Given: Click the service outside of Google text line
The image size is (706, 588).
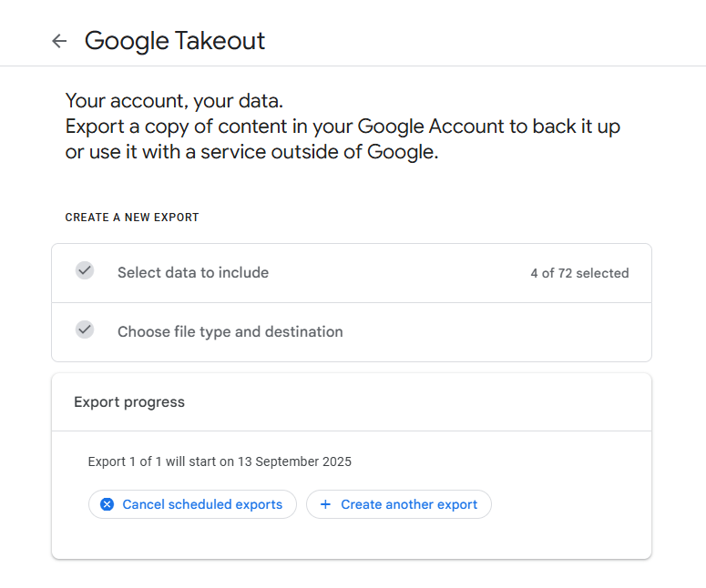Looking at the screenshot, I should 251,152.
